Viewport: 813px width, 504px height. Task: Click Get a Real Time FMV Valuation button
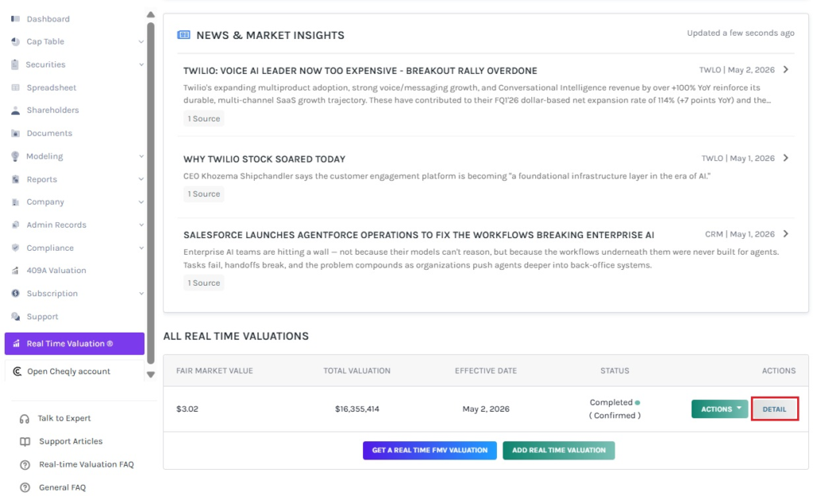tap(430, 450)
